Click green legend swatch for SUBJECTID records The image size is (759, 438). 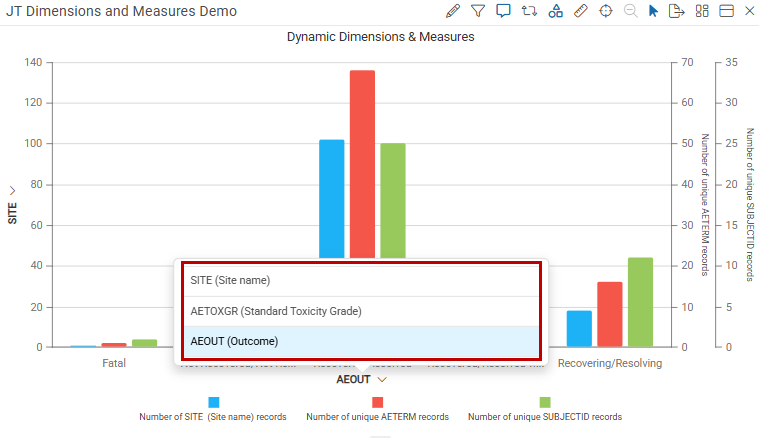pos(545,402)
